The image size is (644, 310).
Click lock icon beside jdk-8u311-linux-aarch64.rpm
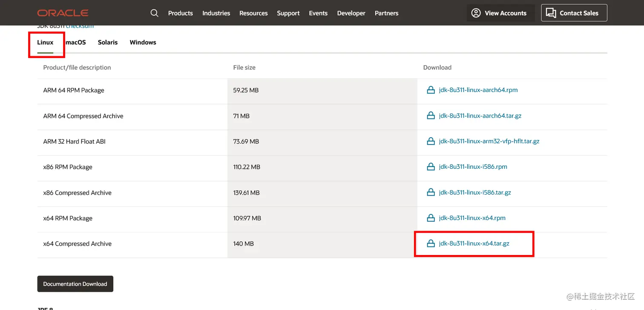[431, 90]
